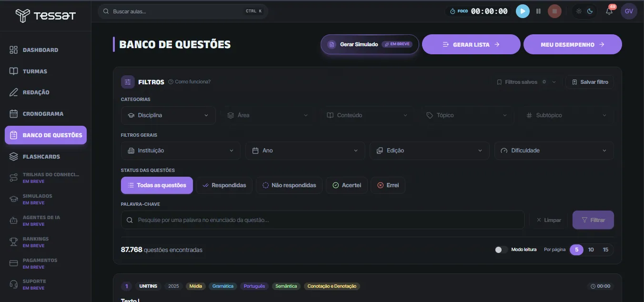Apply filters with Filtrar button
The image size is (644, 302).
(x=593, y=220)
